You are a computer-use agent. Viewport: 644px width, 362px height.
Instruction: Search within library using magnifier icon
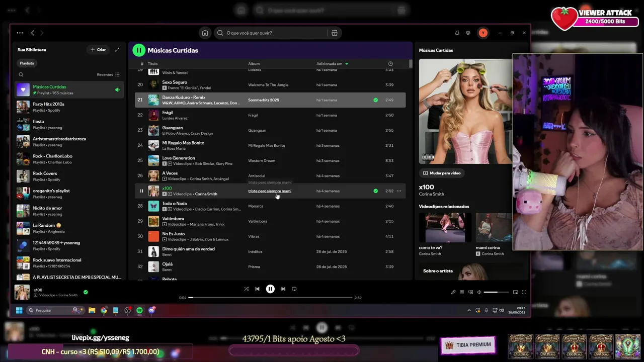(21, 74)
